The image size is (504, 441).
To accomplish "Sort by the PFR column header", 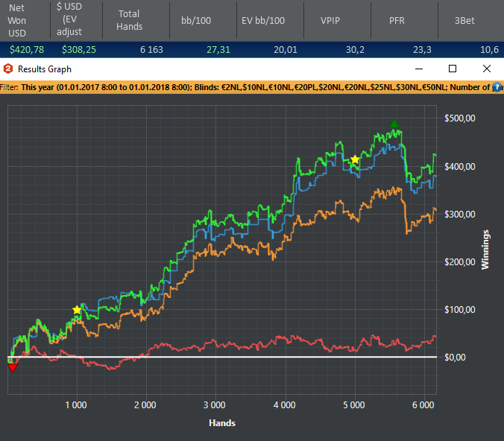I will [397, 21].
